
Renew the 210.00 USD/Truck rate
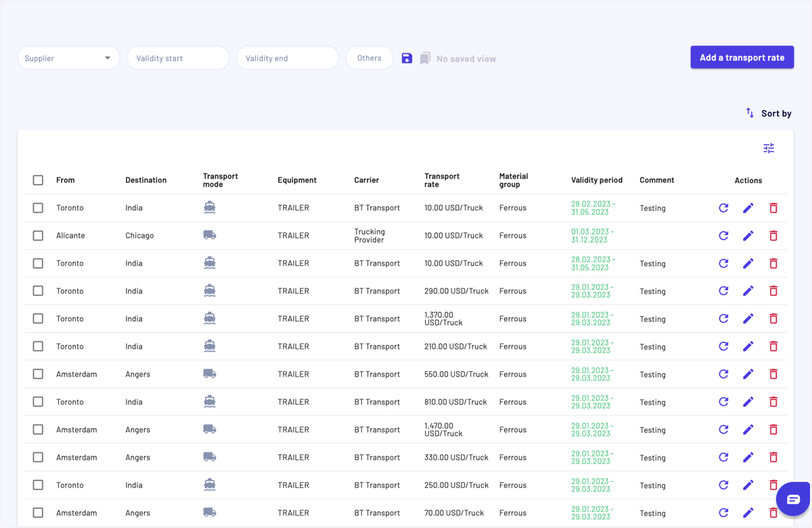click(x=723, y=346)
